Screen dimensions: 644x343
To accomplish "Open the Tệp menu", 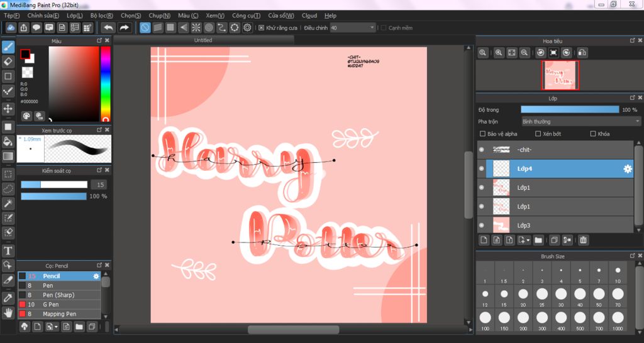I will tap(11, 16).
